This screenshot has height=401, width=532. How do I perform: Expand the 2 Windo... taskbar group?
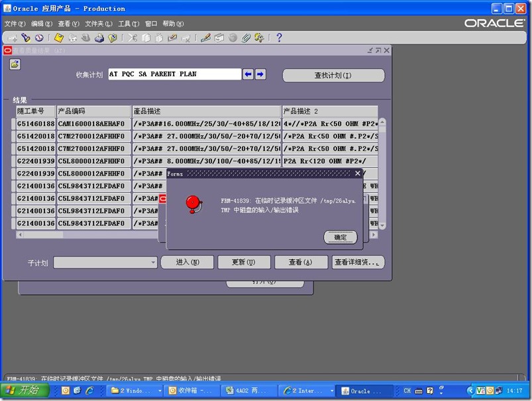tap(160, 391)
